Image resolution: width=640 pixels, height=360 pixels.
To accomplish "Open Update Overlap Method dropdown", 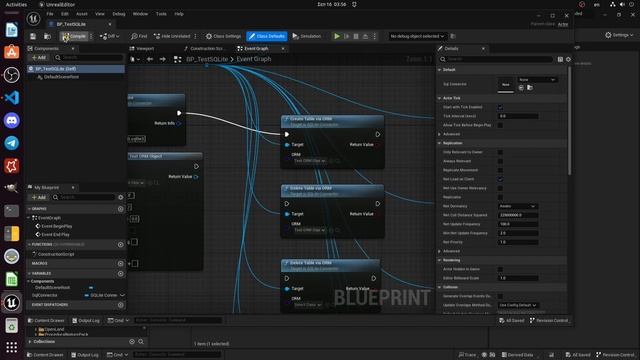I will [x=518, y=305].
